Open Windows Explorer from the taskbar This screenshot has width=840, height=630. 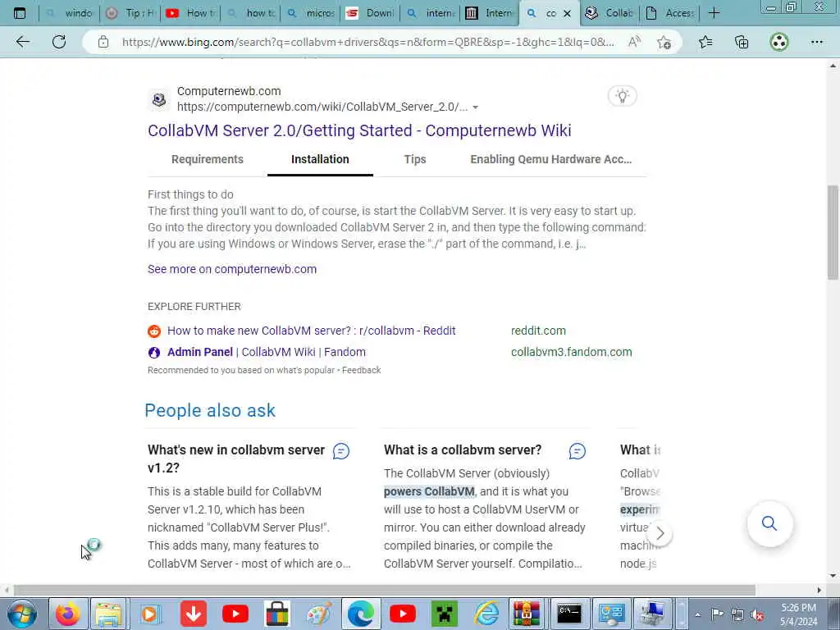click(x=109, y=614)
